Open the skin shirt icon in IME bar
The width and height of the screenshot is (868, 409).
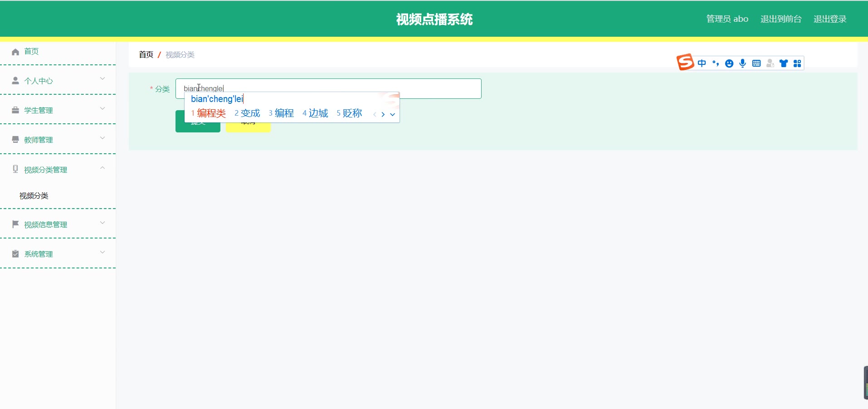tap(784, 63)
